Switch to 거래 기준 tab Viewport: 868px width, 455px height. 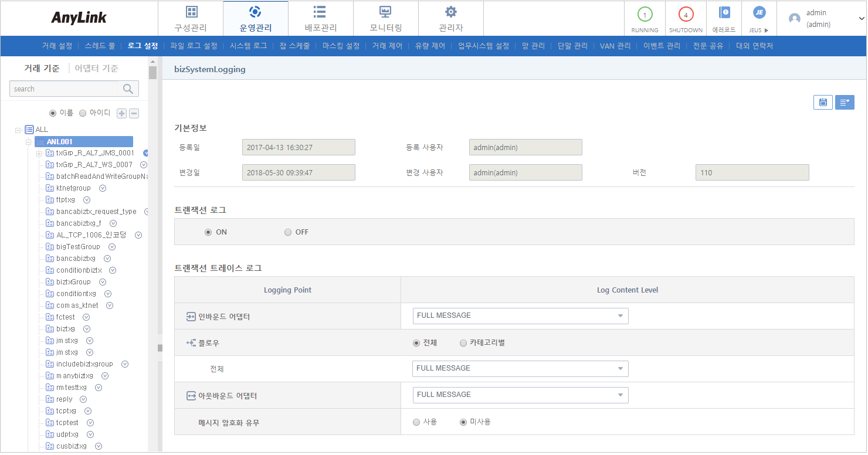click(x=42, y=68)
